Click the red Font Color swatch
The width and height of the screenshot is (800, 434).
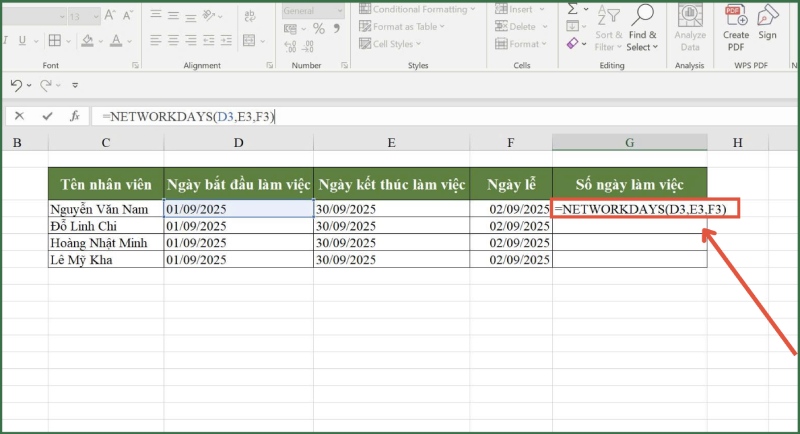pos(116,41)
